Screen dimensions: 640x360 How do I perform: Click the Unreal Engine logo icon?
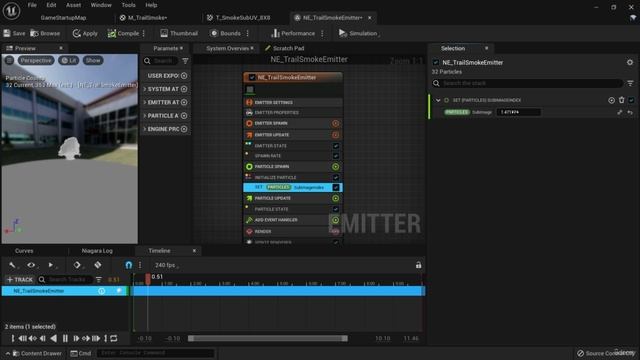pyautogui.click(x=11, y=11)
